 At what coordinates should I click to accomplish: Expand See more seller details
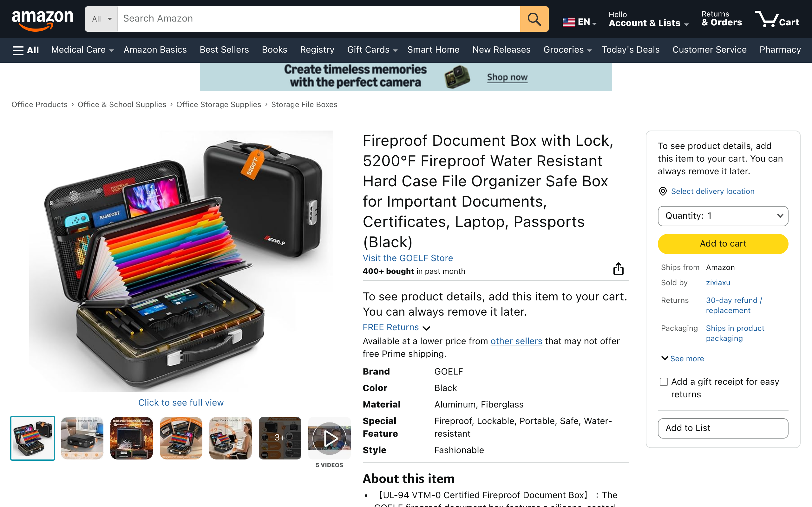(x=683, y=358)
